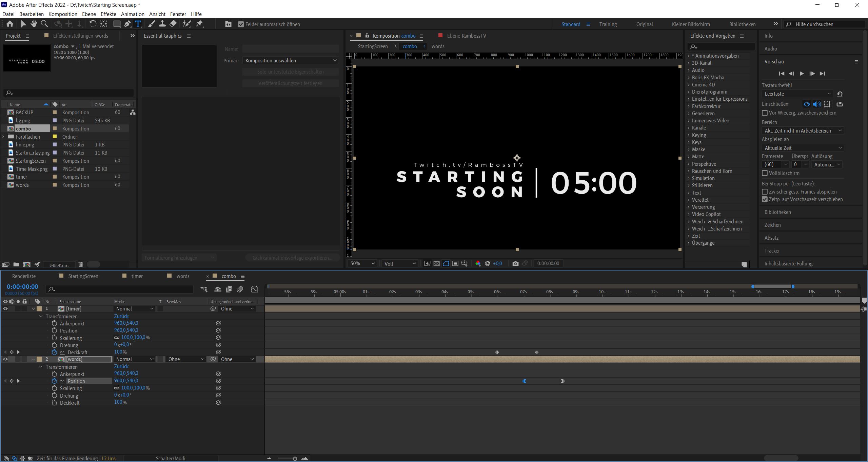Enable the Vollbildschirm checkbox
The height and width of the screenshot is (462, 868).
765,173
